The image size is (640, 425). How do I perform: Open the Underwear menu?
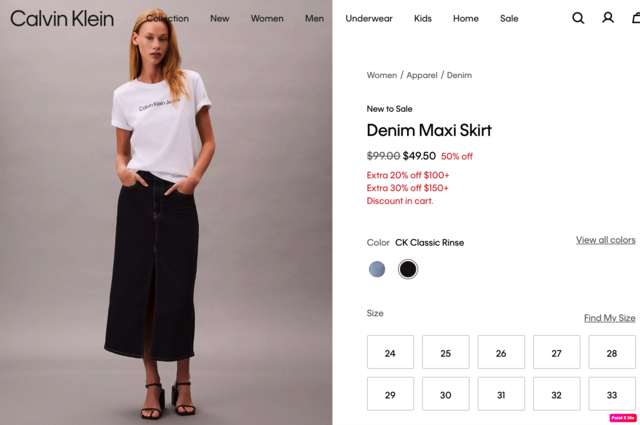coord(369,18)
